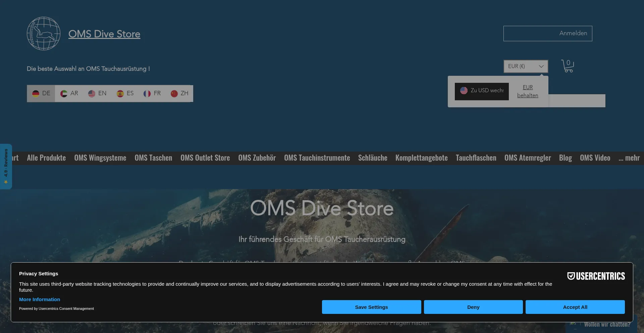Click the Privacy Settings heading
The image size is (644, 333).
click(x=39, y=273)
